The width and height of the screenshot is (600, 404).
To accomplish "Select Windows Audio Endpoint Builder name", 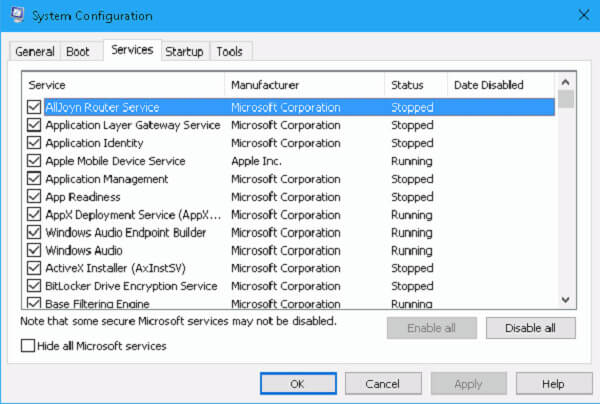I will (x=126, y=232).
